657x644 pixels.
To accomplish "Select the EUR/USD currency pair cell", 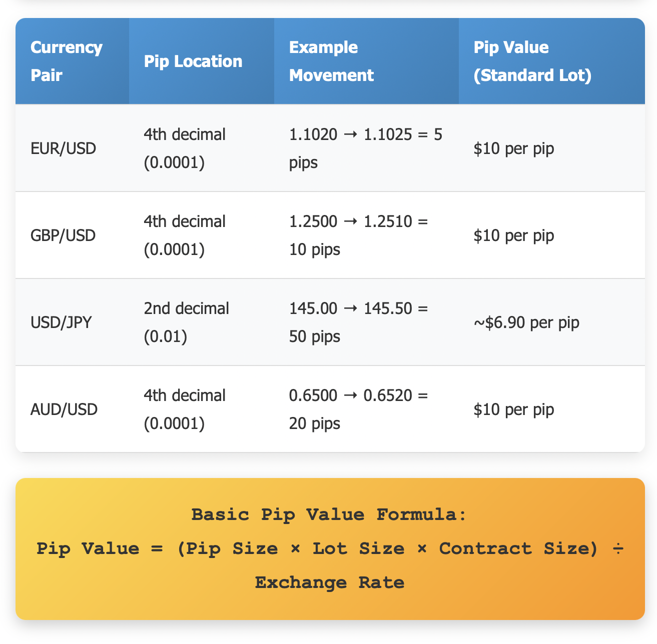I will click(x=72, y=148).
